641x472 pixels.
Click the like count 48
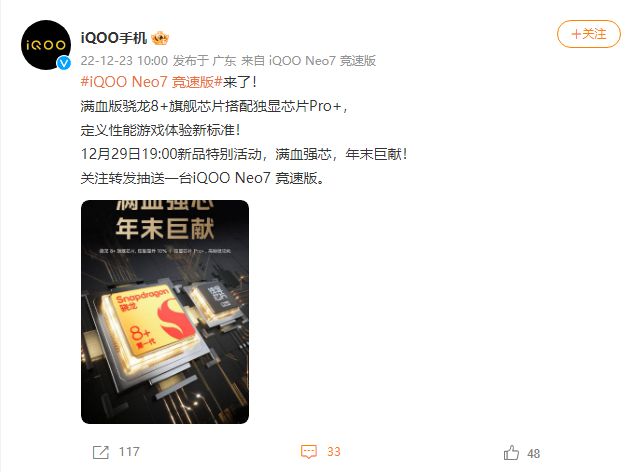coord(533,453)
